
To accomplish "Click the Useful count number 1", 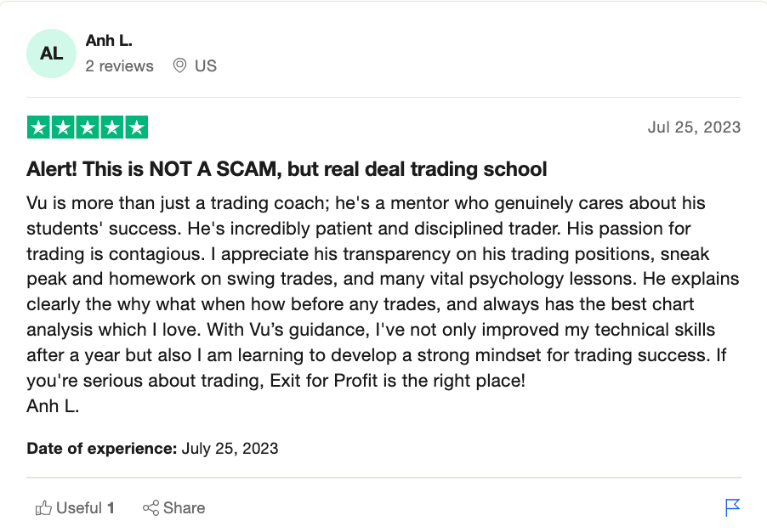I will click(111, 508).
